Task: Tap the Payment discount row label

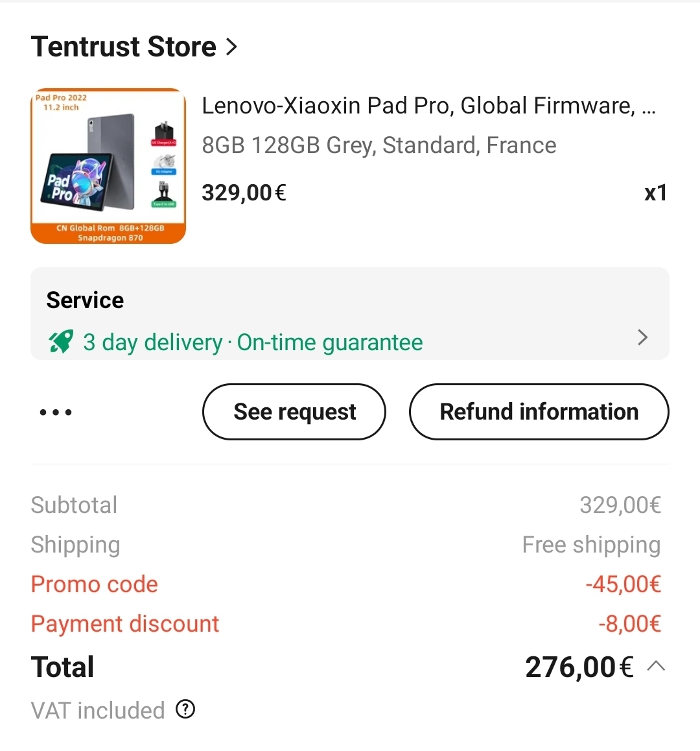Action: [125, 624]
